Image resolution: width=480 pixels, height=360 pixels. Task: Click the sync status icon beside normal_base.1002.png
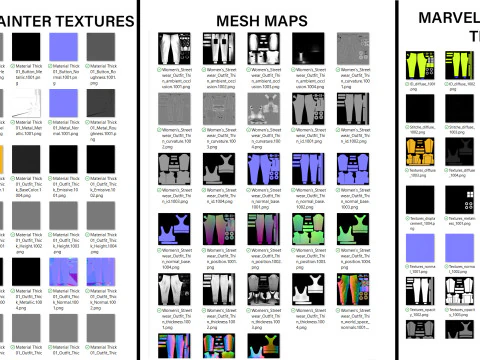coord(293,190)
